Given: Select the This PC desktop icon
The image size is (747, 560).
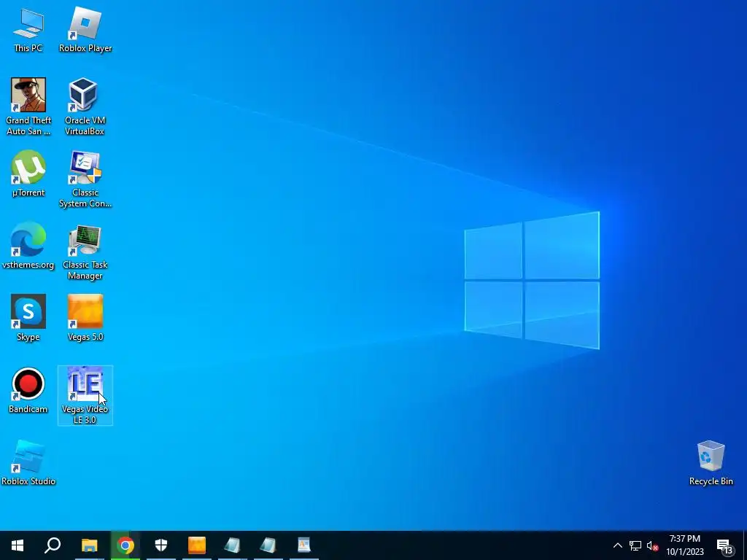Looking at the screenshot, I should pos(28,31).
